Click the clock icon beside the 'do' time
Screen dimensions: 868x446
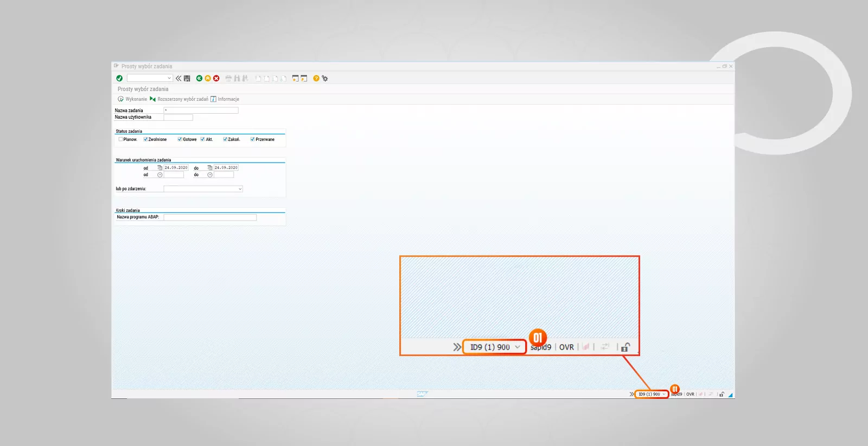[210, 175]
